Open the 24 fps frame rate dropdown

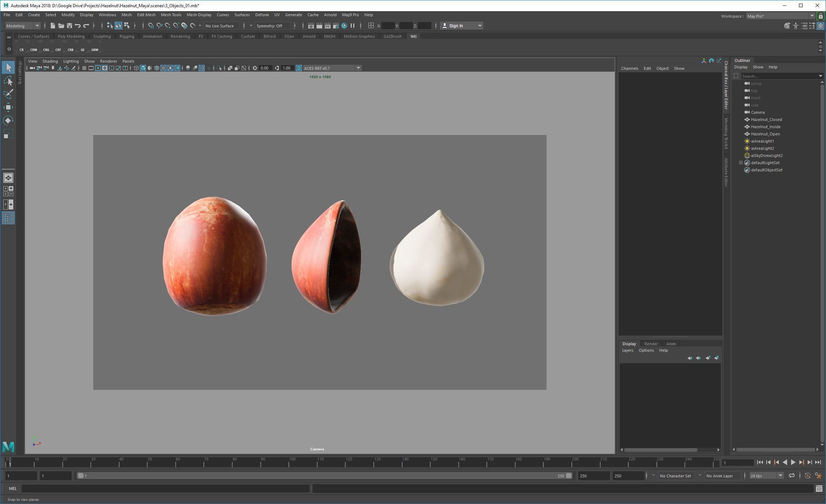(766, 476)
